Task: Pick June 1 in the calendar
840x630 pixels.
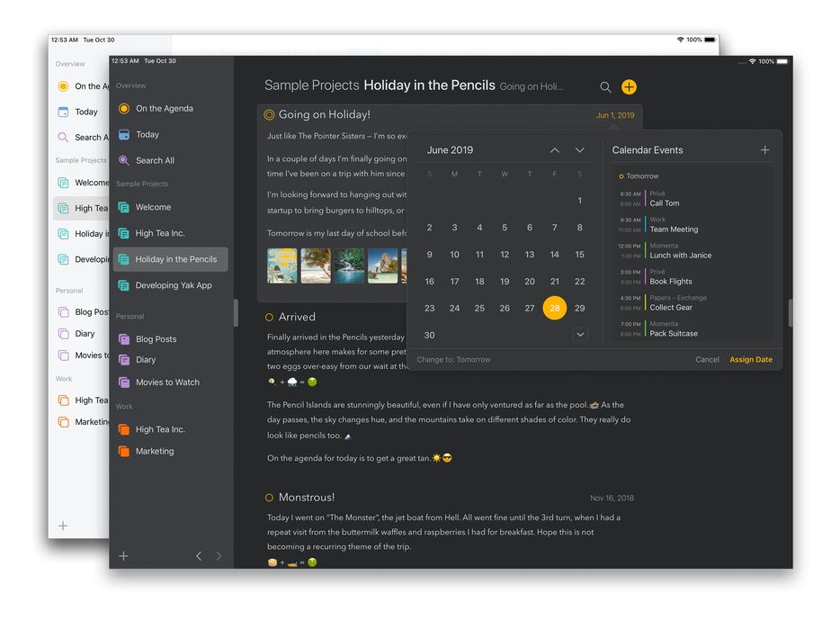Action: point(580,201)
